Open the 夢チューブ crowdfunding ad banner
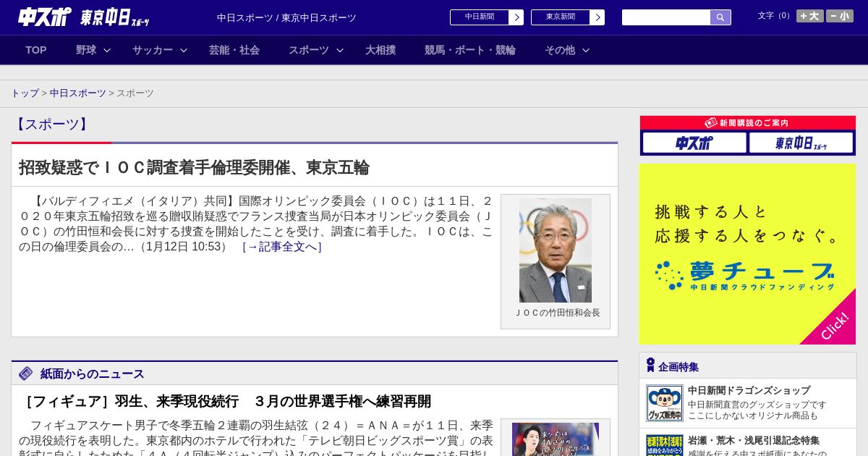 [747, 254]
